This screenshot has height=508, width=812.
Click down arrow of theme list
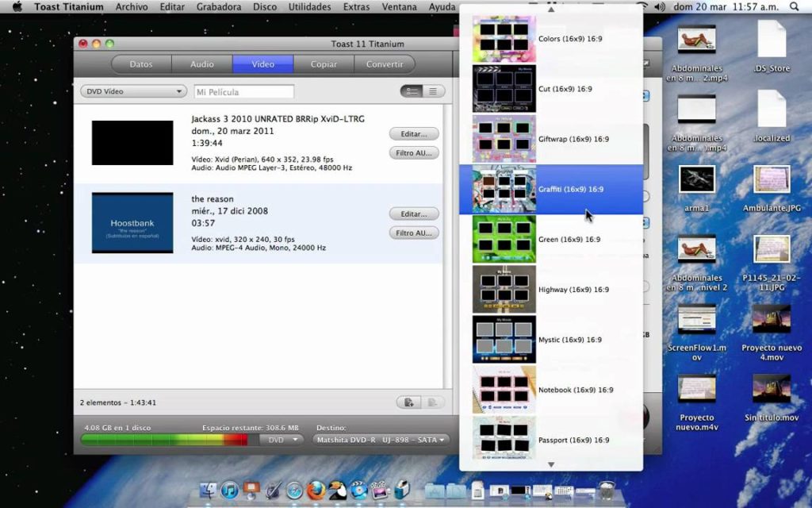click(x=551, y=464)
